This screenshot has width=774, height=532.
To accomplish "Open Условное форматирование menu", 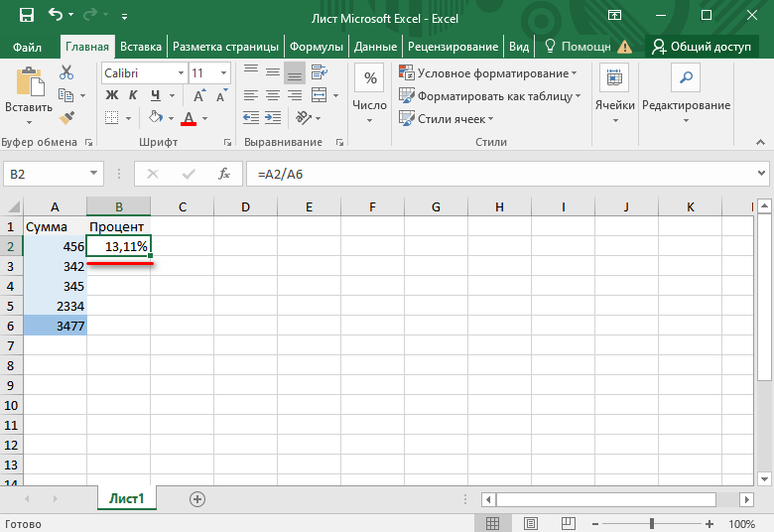I will pos(487,73).
